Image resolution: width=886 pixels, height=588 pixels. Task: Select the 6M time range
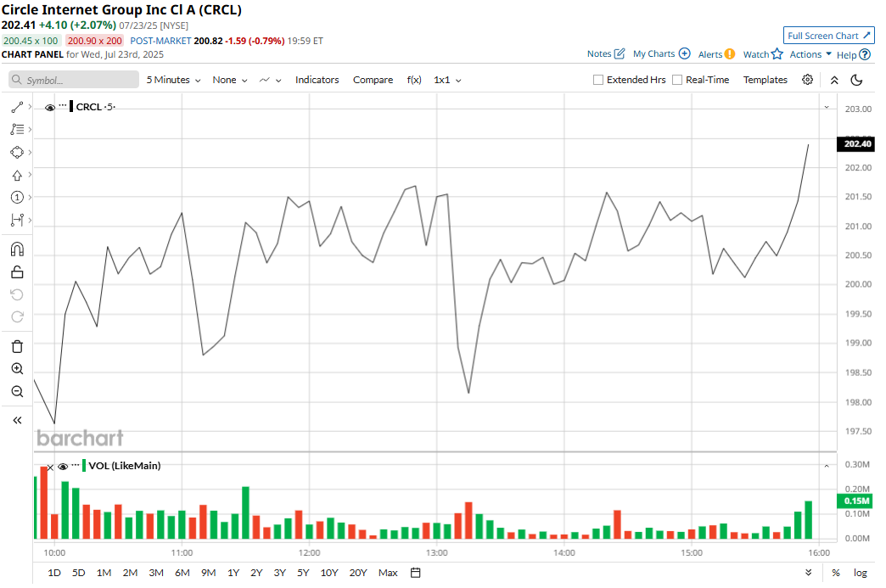(x=182, y=573)
